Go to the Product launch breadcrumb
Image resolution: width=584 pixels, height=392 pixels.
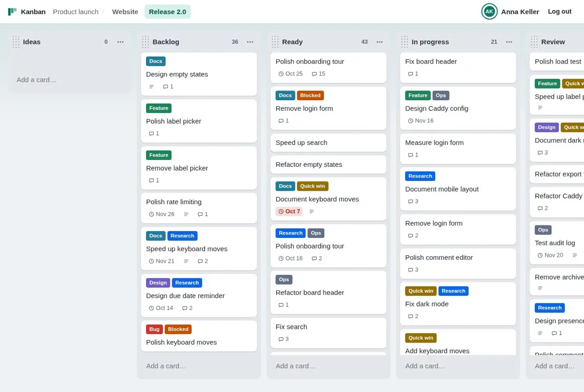75,12
